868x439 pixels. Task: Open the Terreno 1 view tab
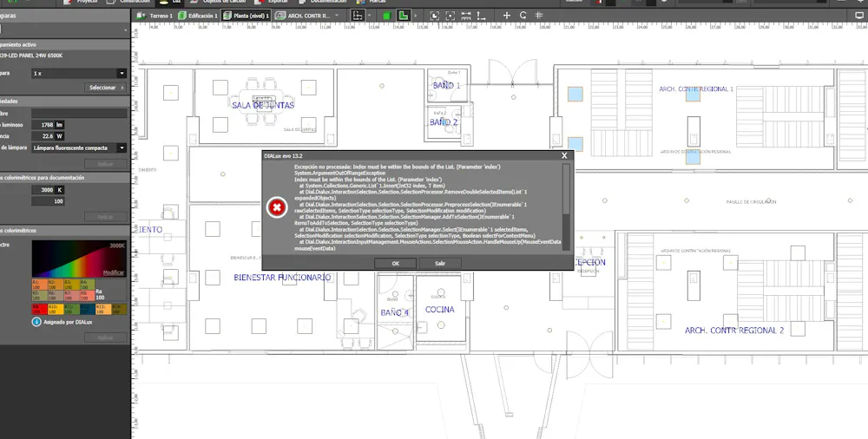click(155, 16)
